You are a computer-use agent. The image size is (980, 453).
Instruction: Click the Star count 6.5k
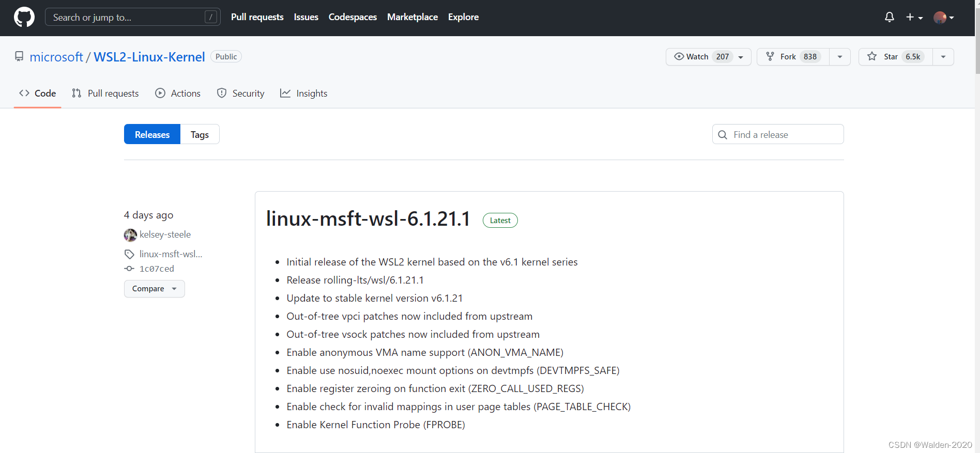[913, 57]
